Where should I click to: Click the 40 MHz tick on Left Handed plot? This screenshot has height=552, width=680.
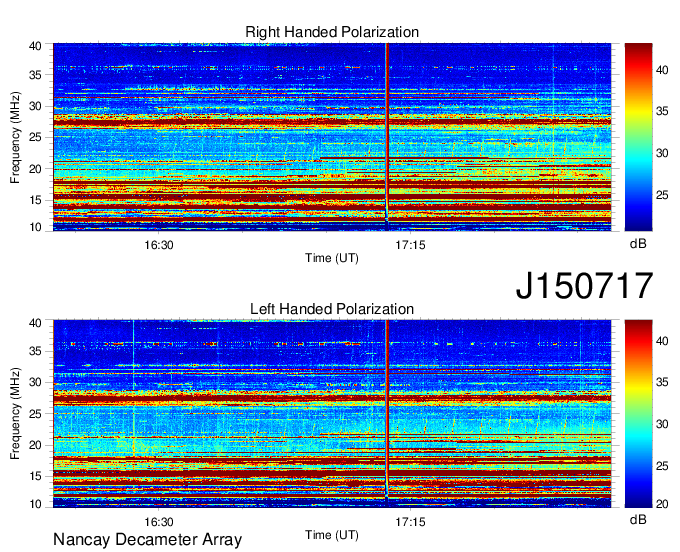pos(35,323)
